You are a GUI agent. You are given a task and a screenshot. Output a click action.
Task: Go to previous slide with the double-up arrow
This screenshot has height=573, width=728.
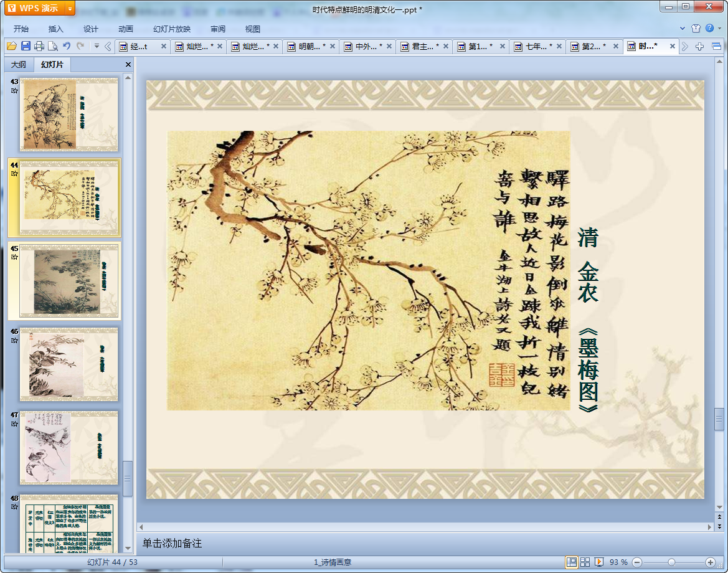pyautogui.click(x=719, y=517)
